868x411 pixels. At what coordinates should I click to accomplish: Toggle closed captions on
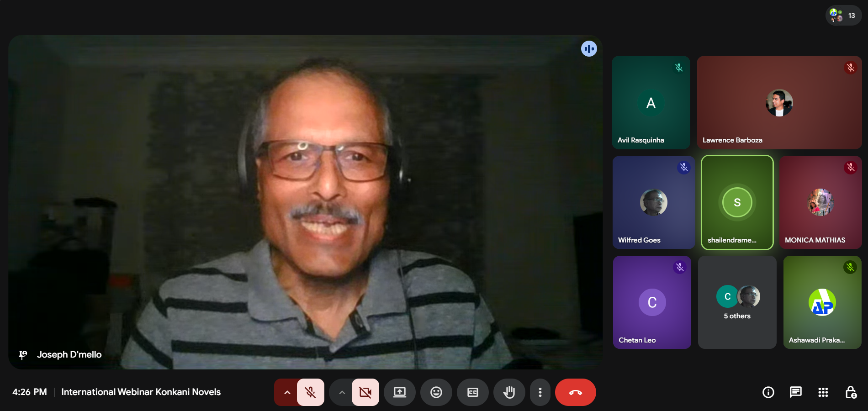click(473, 392)
